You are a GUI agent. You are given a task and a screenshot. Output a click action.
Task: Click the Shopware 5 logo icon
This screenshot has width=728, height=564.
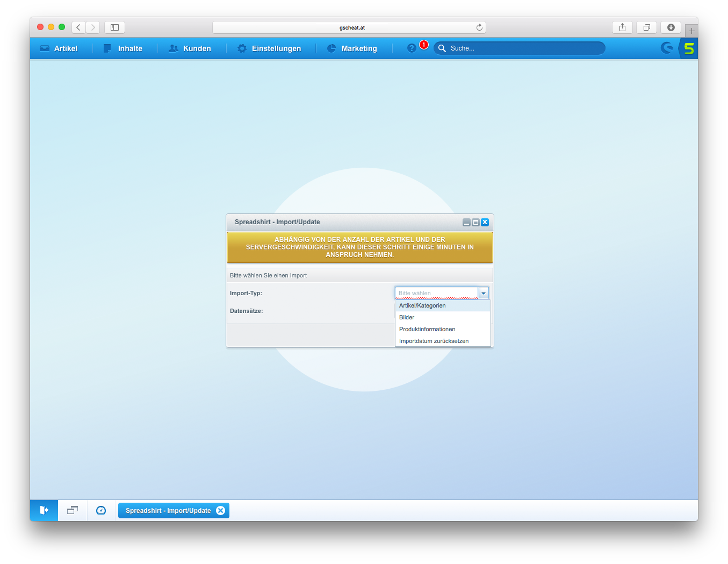tap(689, 48)
